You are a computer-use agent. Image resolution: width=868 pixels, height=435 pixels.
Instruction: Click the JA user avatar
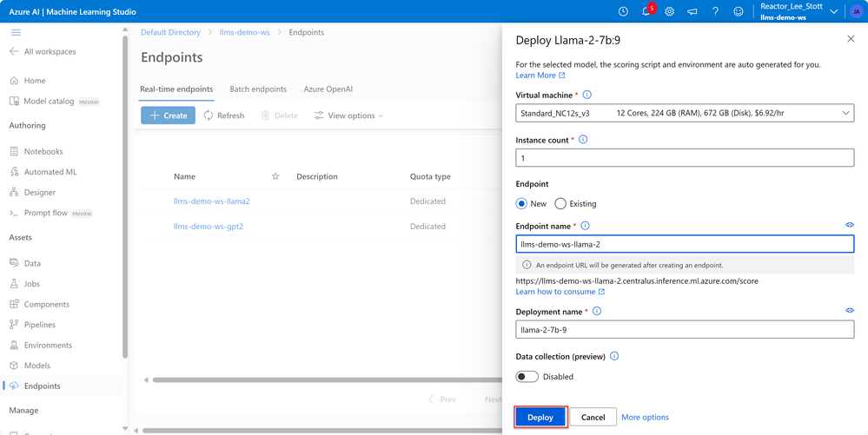tap(856, 11)
